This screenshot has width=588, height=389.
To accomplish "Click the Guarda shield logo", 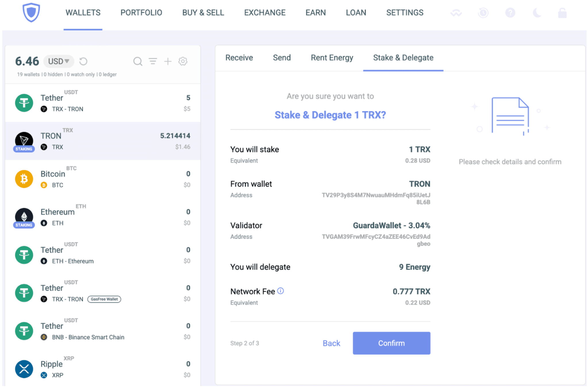I will click(31, 13).
